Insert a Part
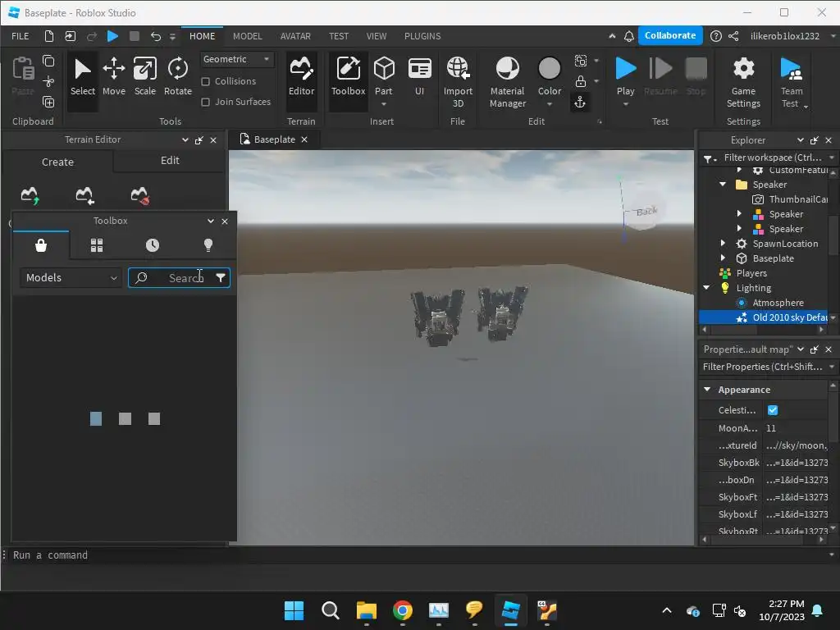840x630 pixels. pos(384,76)
